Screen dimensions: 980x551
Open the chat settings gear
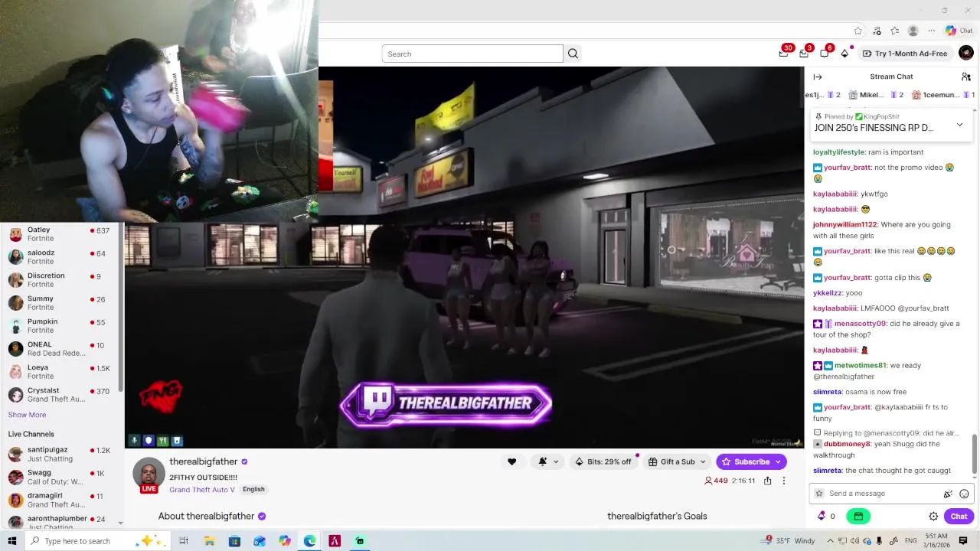click(933, 516)
